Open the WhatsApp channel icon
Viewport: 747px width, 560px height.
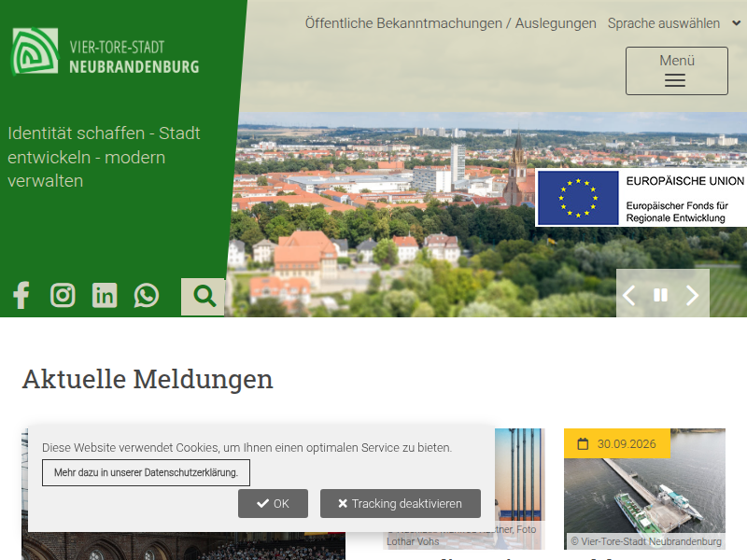point(147,295)
